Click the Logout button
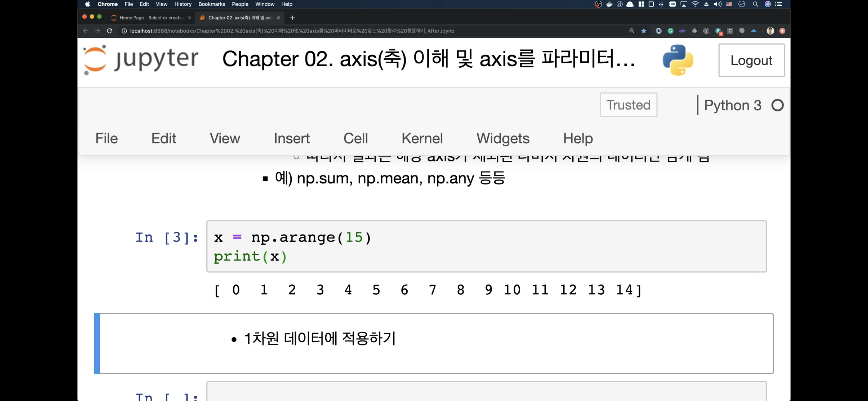 [x=751, y=60]
